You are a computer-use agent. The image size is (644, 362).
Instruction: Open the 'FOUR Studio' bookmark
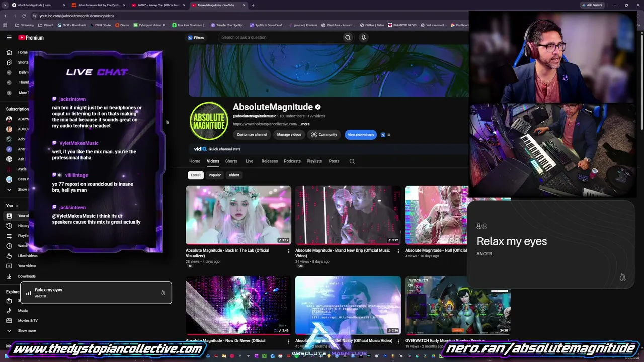tap(100, 25)
